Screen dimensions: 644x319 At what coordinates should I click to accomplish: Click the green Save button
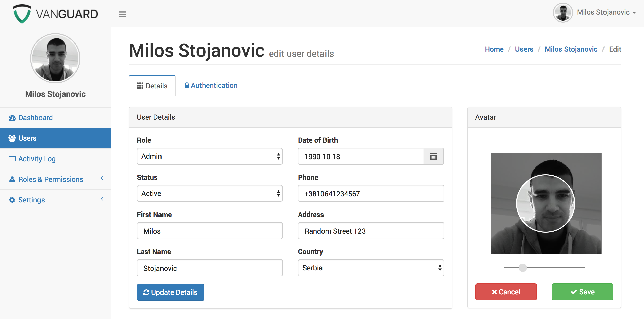(x=582, y=292)
